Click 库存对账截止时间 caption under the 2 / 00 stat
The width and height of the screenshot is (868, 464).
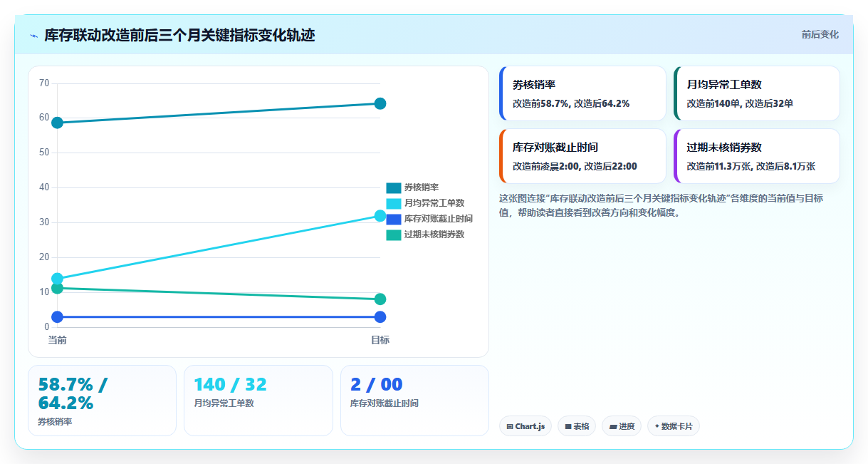385,403
